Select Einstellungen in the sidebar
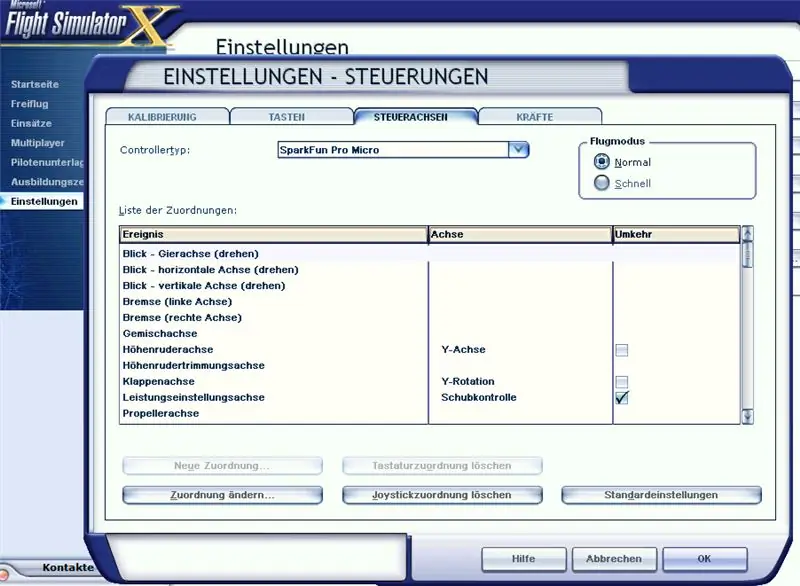Image resolution: width=800 pixels, height=586 pixels. click(44, 201)
